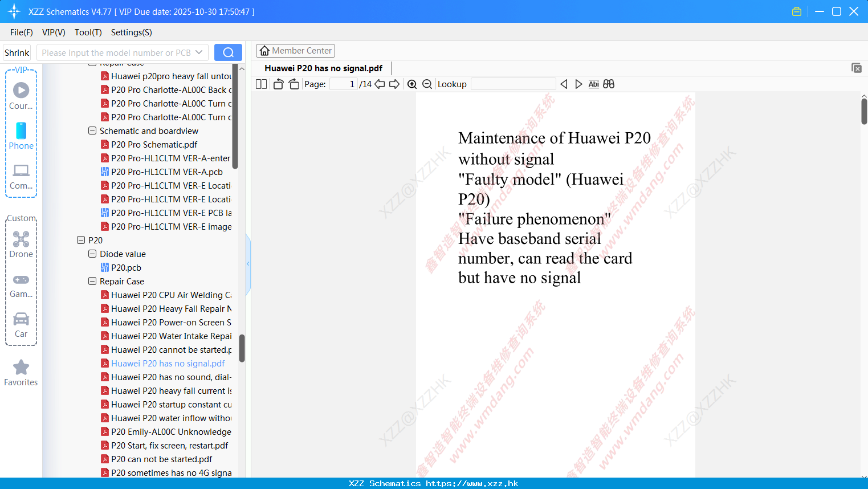Open Huawei P20 Heavy Fall Repair file
868x489 pixels.
166,309
